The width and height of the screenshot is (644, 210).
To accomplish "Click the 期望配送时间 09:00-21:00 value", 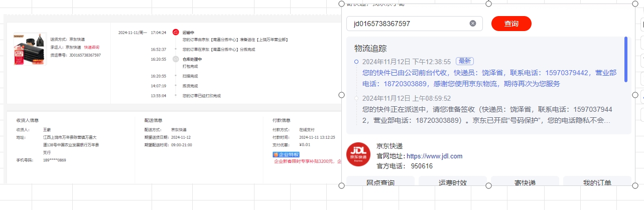I will pyautogui.click(x=182, y=145).
